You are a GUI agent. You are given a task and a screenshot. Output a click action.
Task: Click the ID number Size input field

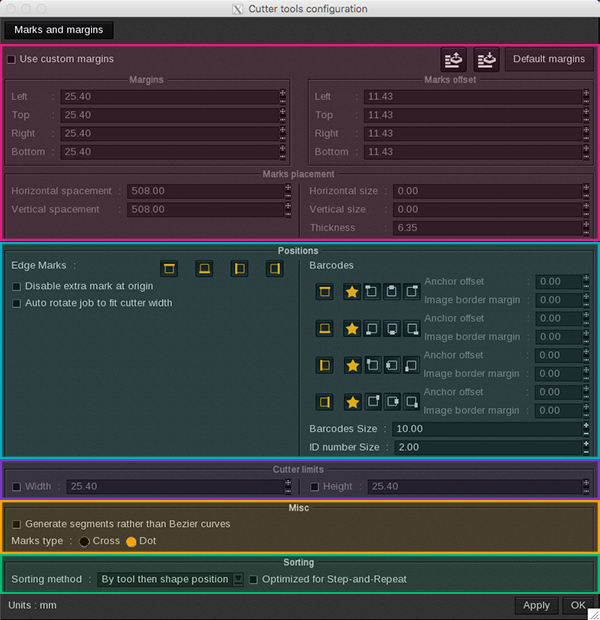[x=488, y=447]
